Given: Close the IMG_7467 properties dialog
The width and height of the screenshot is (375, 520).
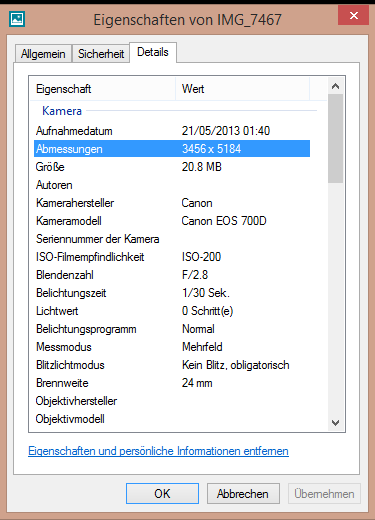Looking at the screenshot, I should click(x=353, y=15).
